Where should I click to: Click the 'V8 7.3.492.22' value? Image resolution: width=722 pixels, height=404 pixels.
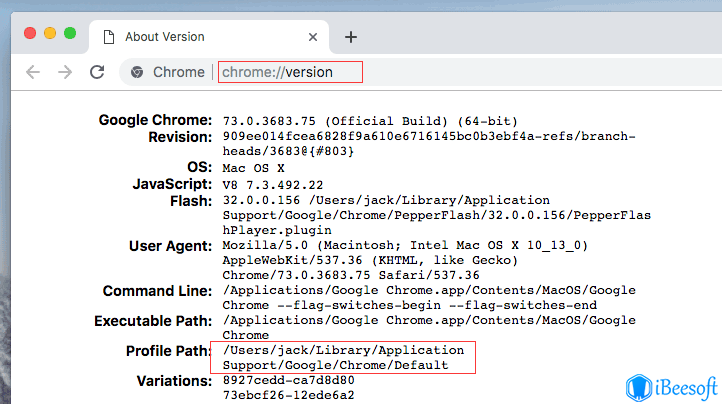pos(273,185)
